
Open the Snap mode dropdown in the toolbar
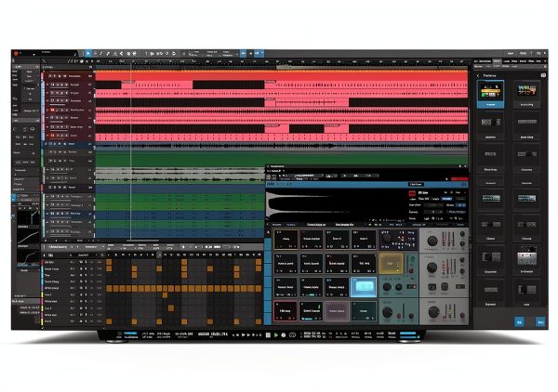click(x=230, y=53)
